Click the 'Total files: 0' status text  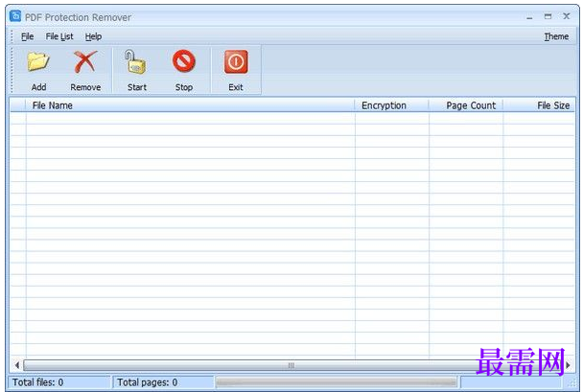38,382
